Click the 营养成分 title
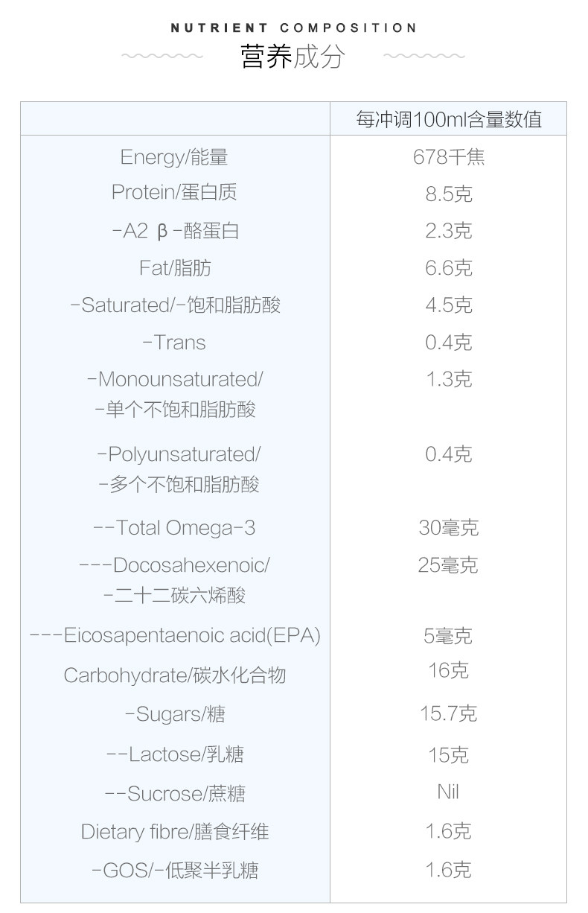Viewport: 588px width, 913px height. click(293, 57)
